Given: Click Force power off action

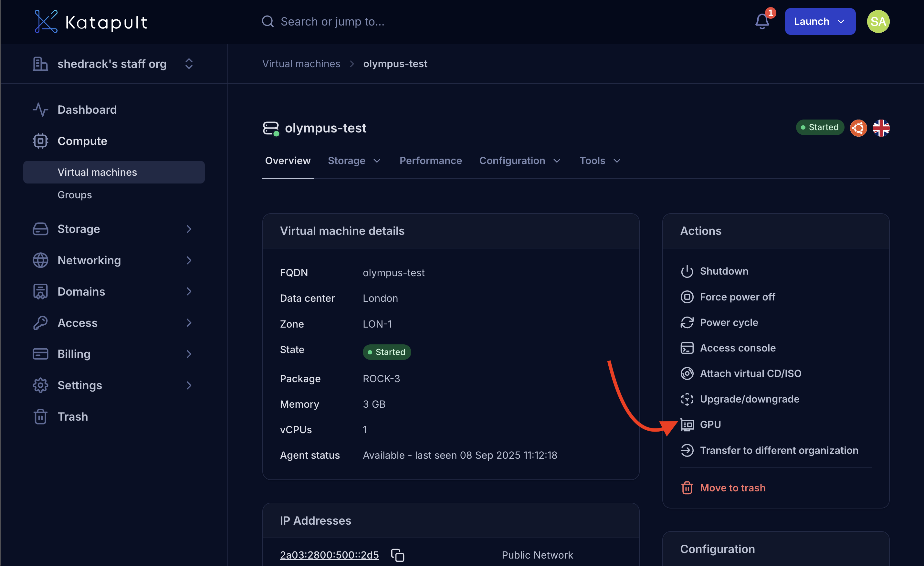Looking at the screenshot, I should point(737,297).
